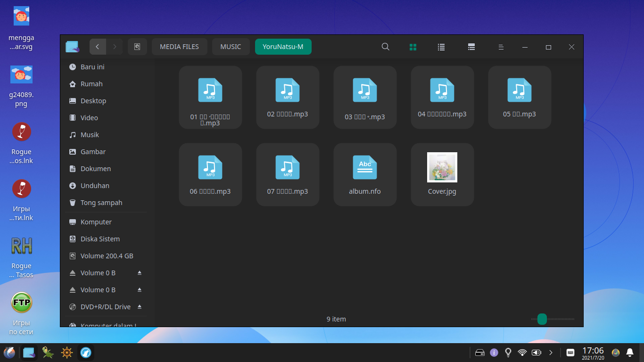The width and height of the screenshot is (644, 362).
Task: Open the launcher menu in taskbar
Action: pos(9,352)
